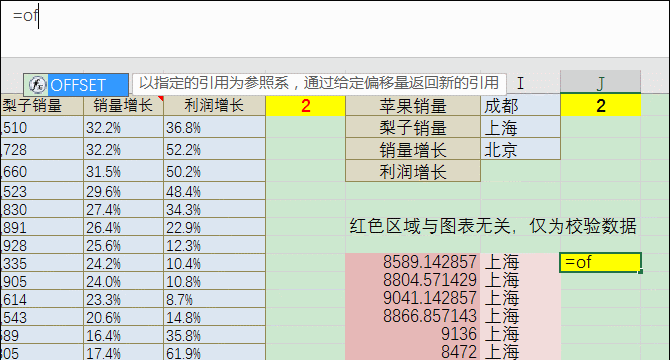Click cell showing 23.3%
Viewport: 670px width, 360px height.
(x=123, y=299)
